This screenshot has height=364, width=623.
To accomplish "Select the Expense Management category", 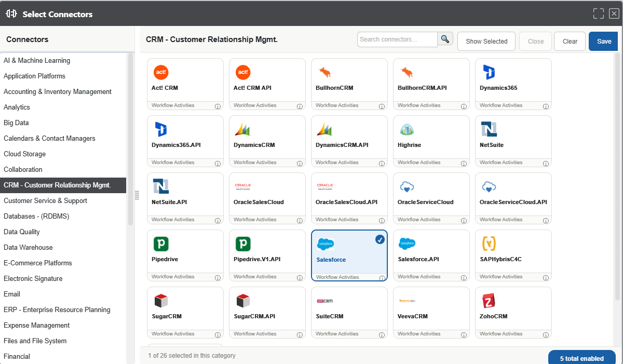I will pyautogui.click(x=63, y=326).
